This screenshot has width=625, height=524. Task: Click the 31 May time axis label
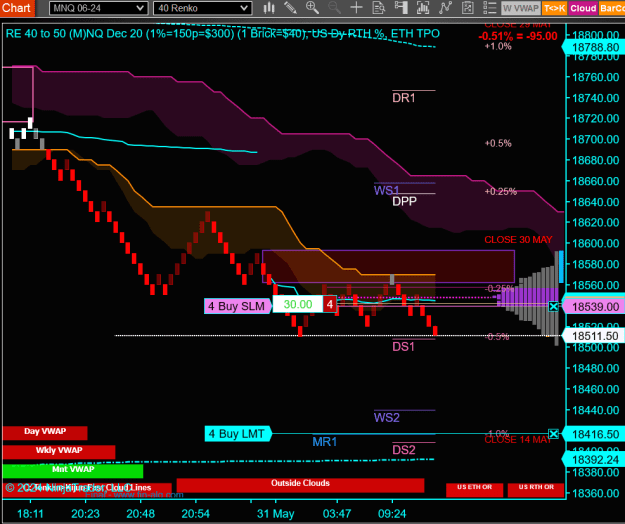pos(275,514)
